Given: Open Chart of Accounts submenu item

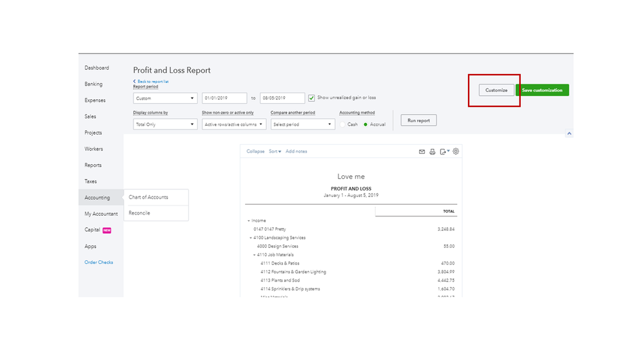Looking at the screenshot, I should click(x=148, y=197).
